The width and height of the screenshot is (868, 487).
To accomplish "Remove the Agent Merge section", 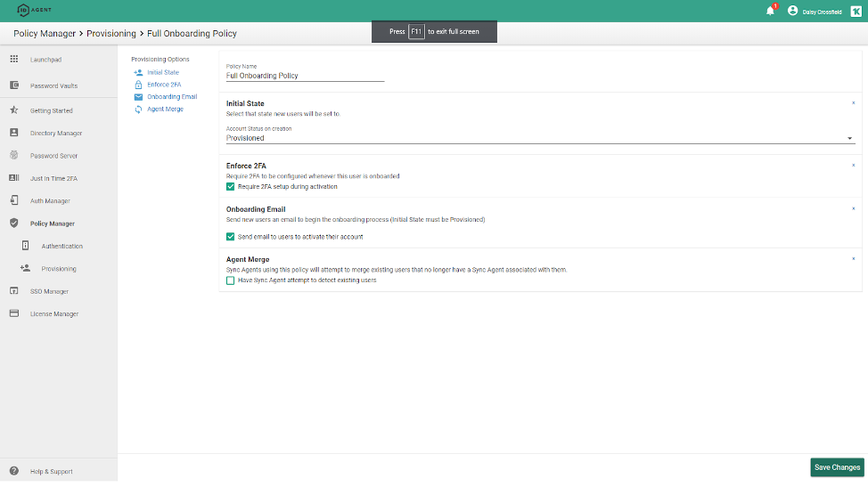I will pyautogui.click(x=853, y=259).
